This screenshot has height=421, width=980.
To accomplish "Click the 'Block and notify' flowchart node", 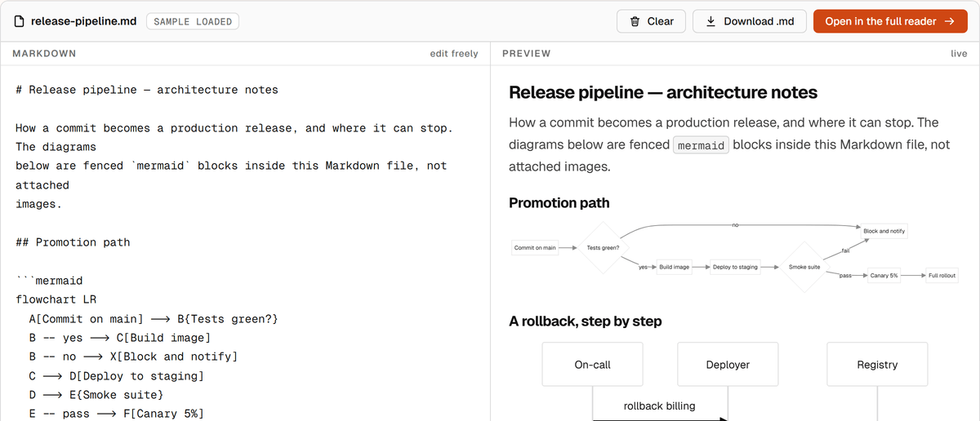I will 884,231.
